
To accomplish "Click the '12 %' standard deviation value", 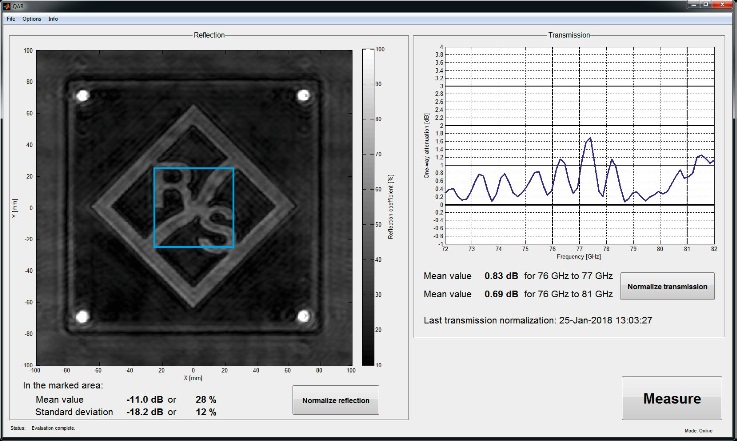I will click(x=206, y=411).
